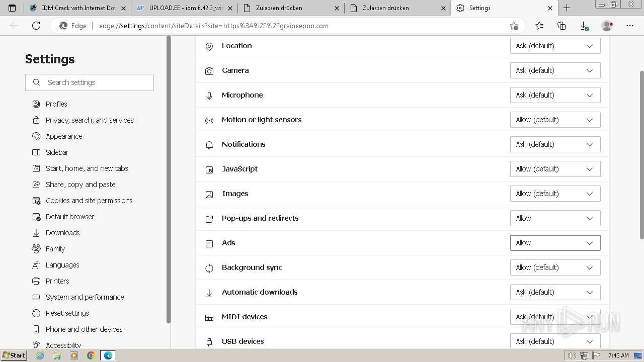
Task: Open Sidebar settings section
Action: pos(50,152)
